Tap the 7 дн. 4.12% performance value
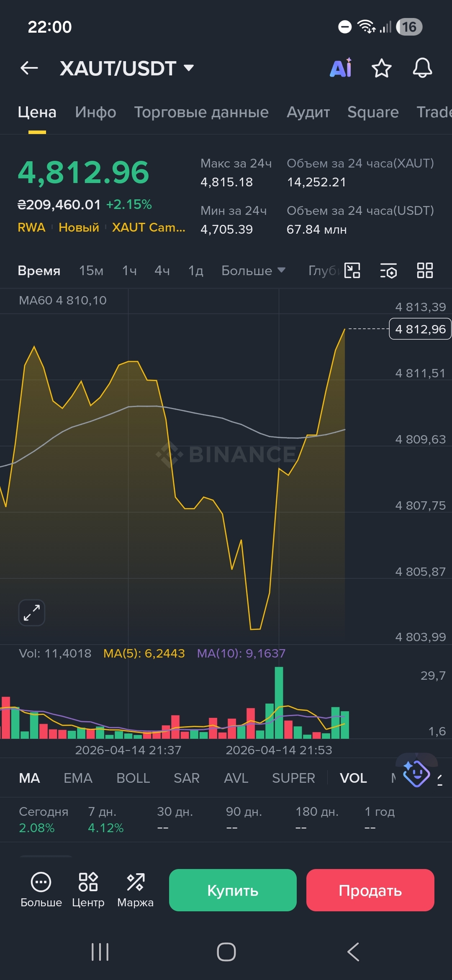The width and height of the screenshot is (452, 980). [x=106, y=828]
